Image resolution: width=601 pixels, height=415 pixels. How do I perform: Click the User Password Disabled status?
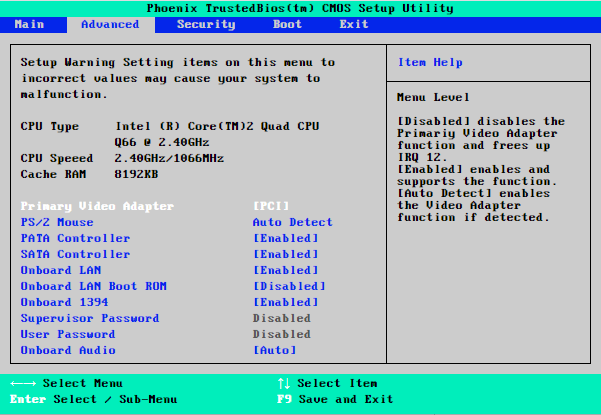click(x=282, y=335)
